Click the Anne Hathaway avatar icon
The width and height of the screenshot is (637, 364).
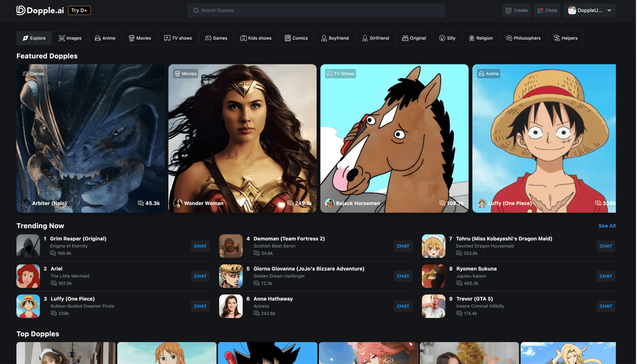click(231, 306)
